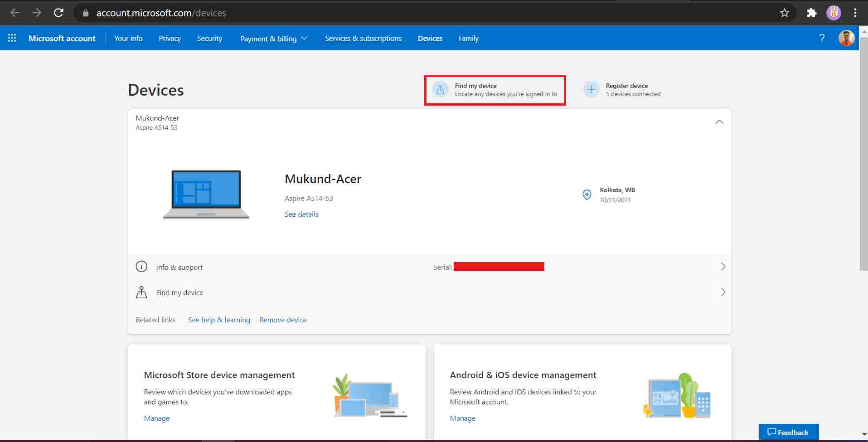Collapse the Mukund-Acer device card
The width and height of the screenshot is (868, 442).
click(x=719, y=122)
